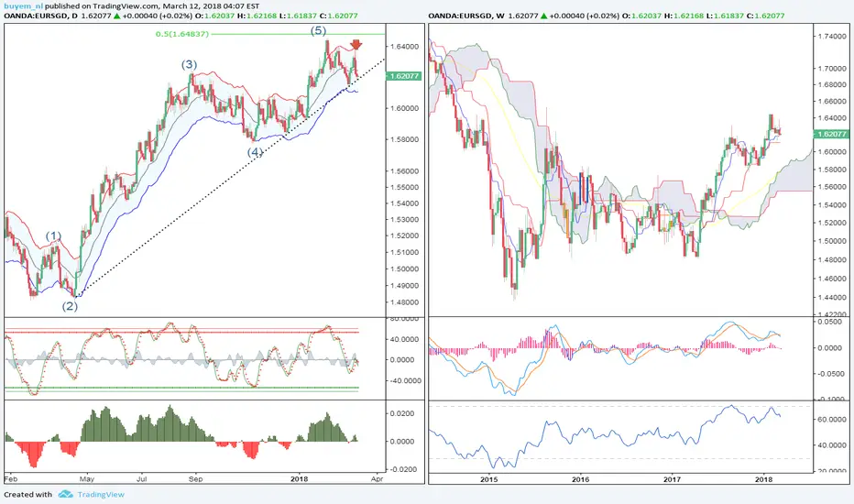854x504 pixels.
Task: Select the Elliott wave label (3)
Action: (x=189, y=64)
